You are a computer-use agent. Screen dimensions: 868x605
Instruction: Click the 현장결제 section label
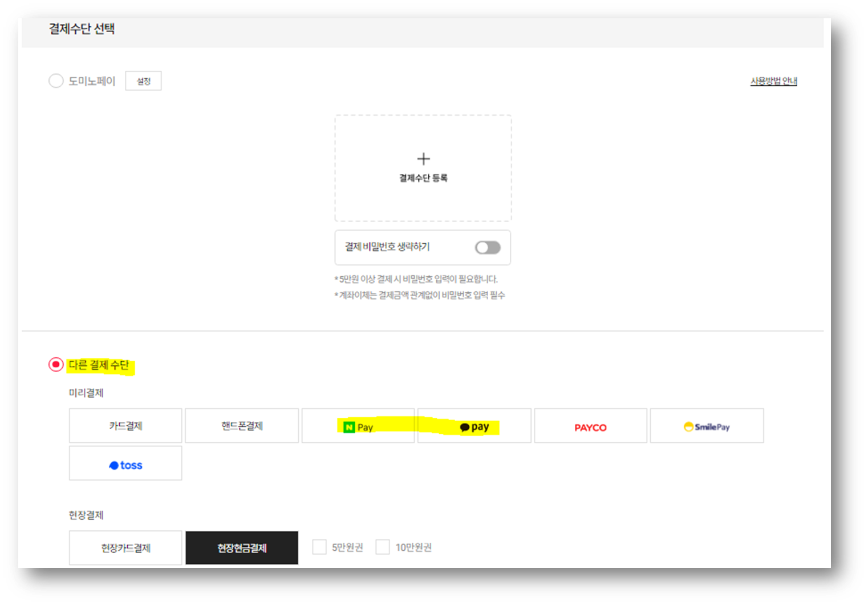click(x=86, y=515)
